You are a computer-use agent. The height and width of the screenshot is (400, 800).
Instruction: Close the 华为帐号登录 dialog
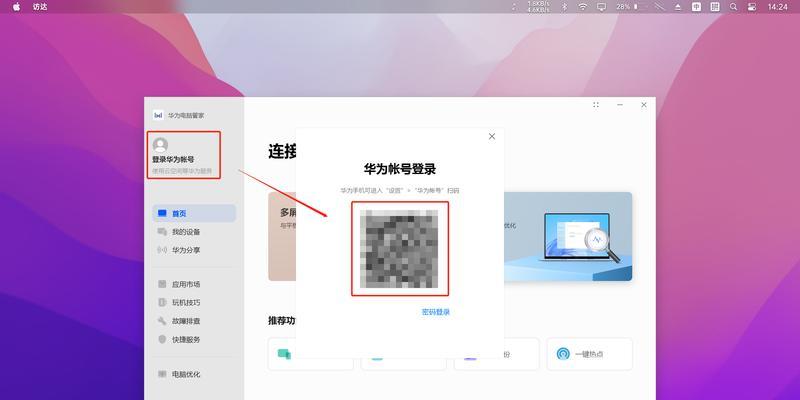pyautogui.click(x=492, y=136)
